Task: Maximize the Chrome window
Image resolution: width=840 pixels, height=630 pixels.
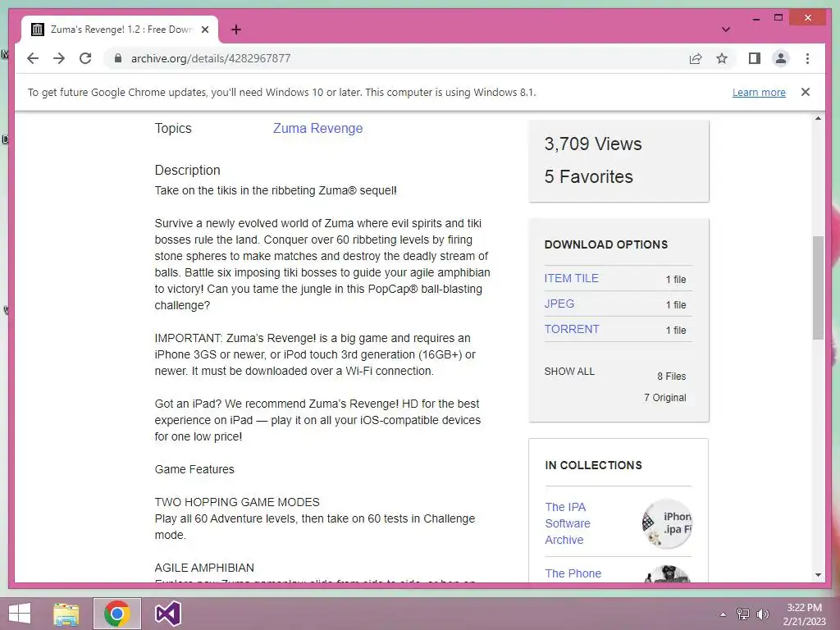Action: [778, 18]
